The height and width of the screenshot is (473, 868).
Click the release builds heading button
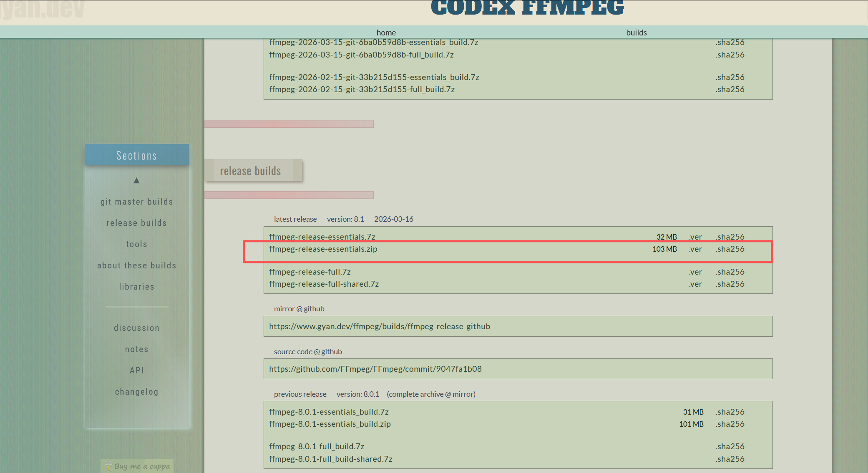click(250, 171)
